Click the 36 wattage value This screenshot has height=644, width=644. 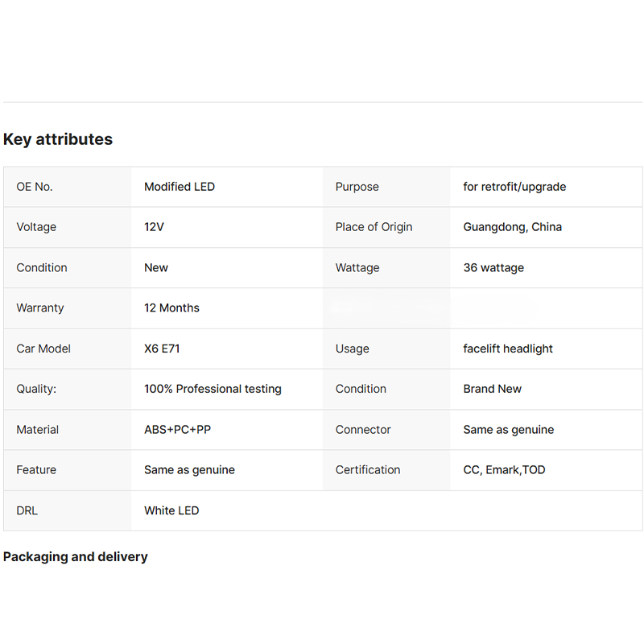coord(493,268)
